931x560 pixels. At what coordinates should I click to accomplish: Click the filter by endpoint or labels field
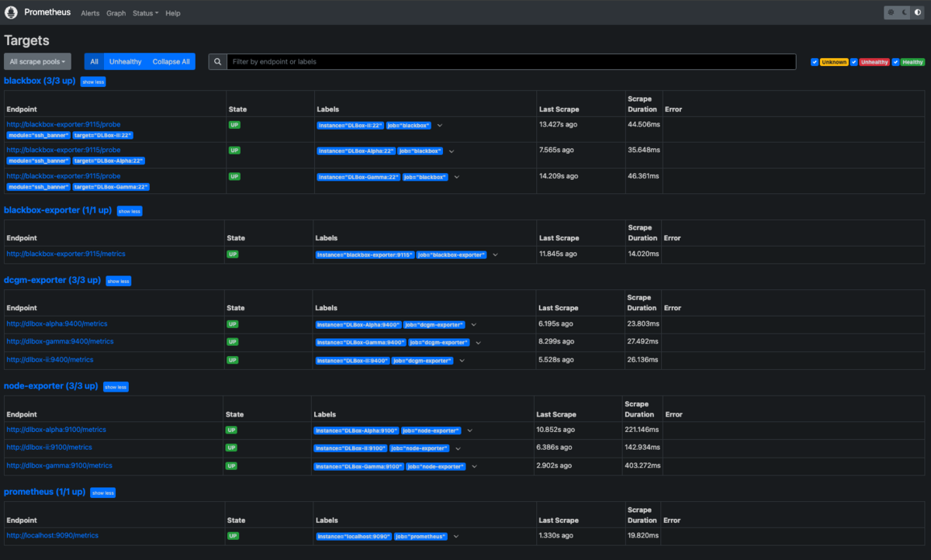pos(511,61)
